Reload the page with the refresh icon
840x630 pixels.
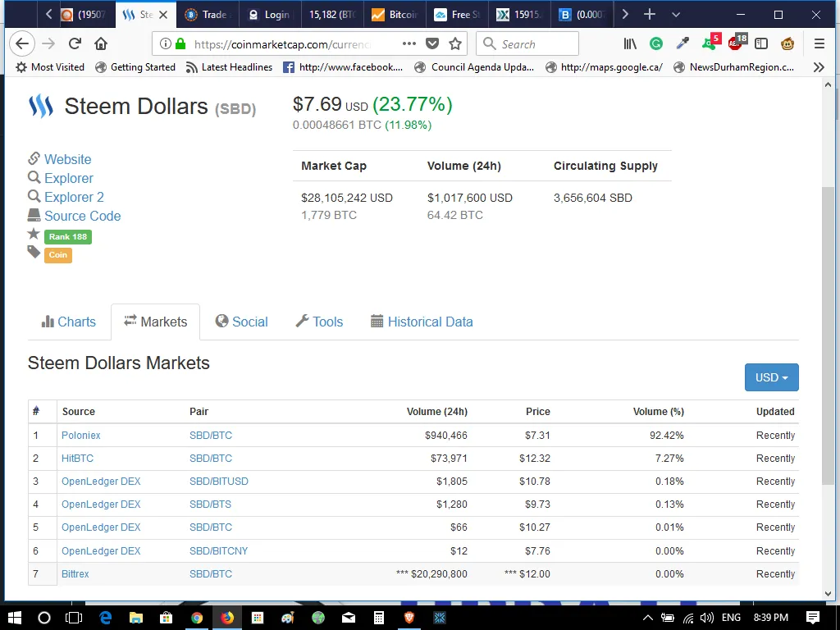75,44
